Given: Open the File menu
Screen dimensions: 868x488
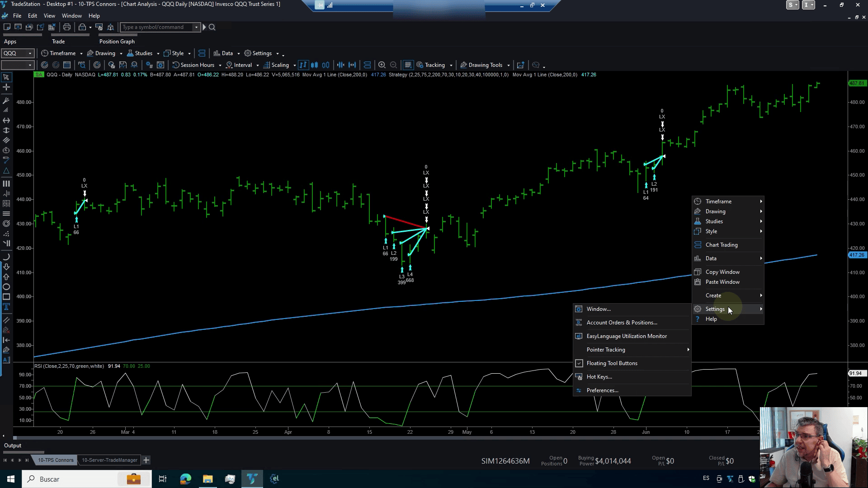Looking at the screenshot, I should click(17, 15).
